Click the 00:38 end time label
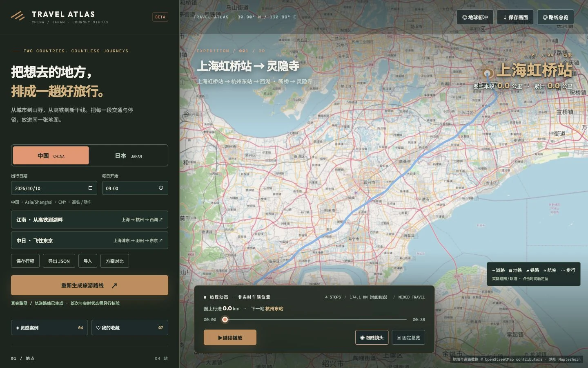The height and width of the screenshot is (368, 588). pos(419,320)
